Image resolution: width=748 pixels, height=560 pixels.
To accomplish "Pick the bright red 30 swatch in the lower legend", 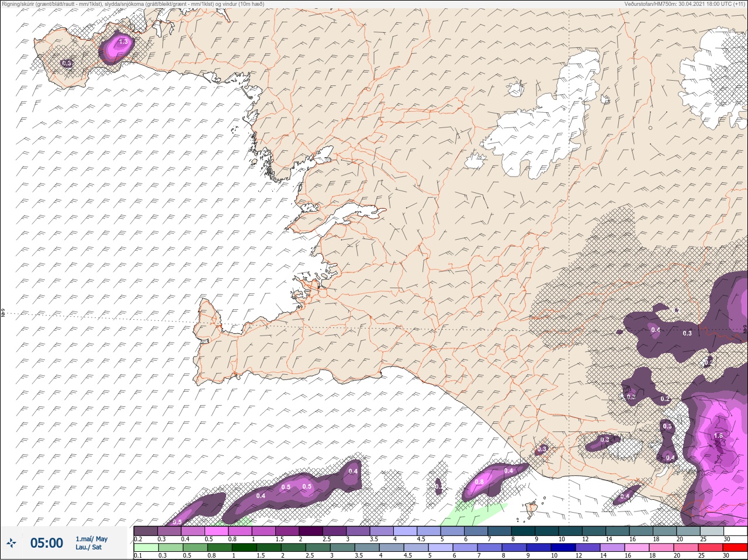I will coord(734,548).
